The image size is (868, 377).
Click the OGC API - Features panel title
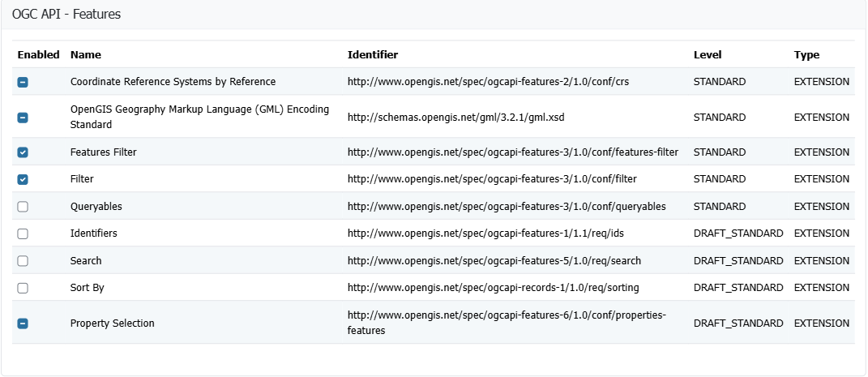point(68,14)
